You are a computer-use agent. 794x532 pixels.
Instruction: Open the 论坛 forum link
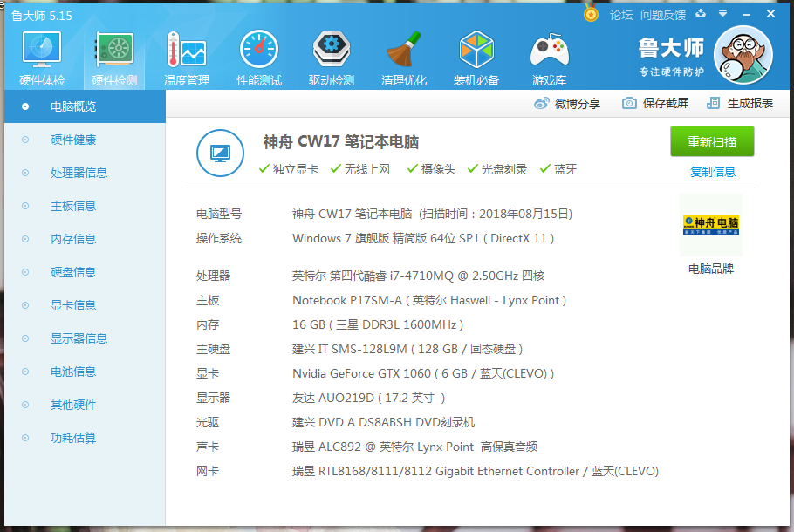[621, 15]
